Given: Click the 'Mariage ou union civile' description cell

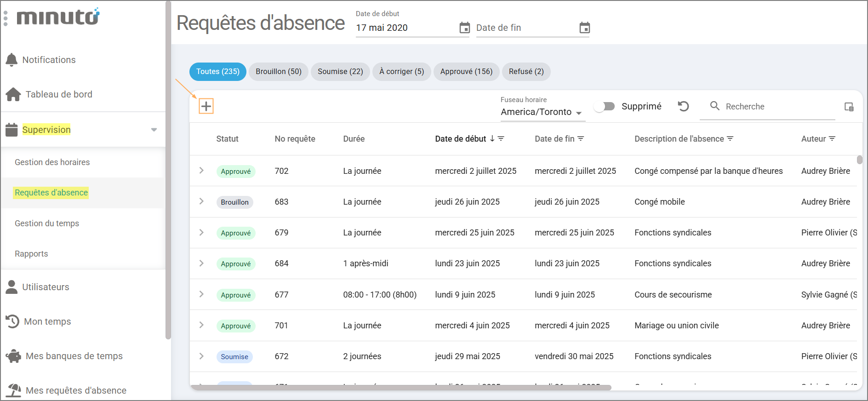Looking at the screenshot, I should click(x=676, y=325).
